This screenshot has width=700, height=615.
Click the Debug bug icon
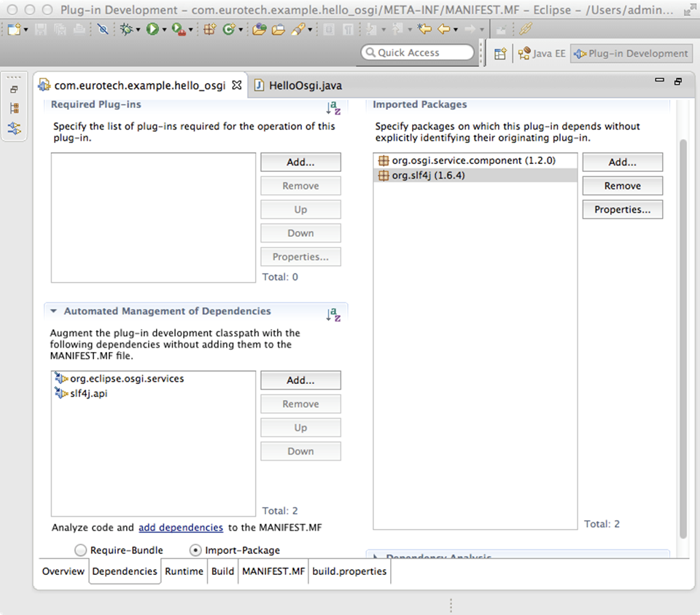pyautogui.click(x=127, y=29)
